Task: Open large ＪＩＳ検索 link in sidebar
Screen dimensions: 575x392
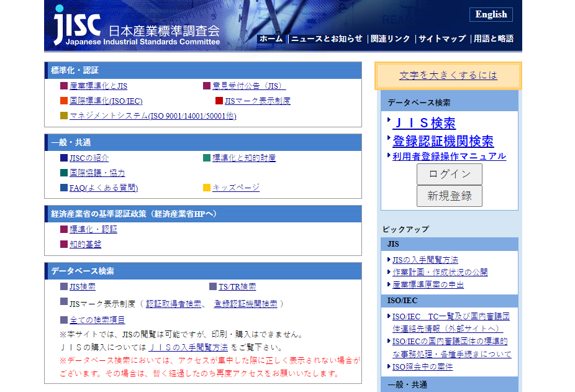Action: click(424, 124)
